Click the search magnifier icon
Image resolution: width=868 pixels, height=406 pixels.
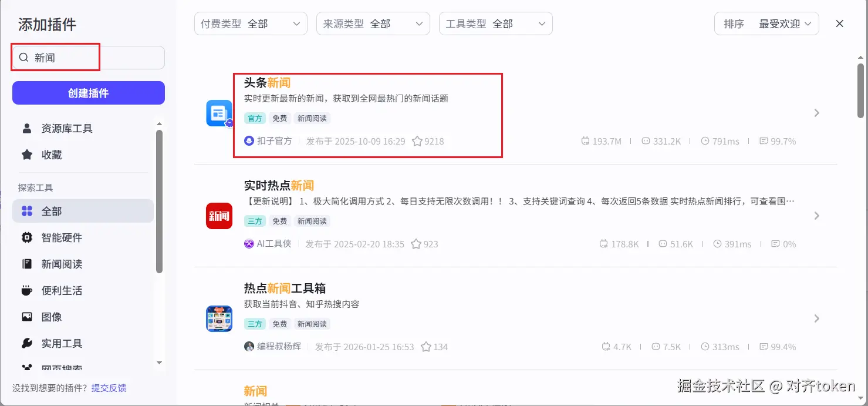tap(24, 58)
